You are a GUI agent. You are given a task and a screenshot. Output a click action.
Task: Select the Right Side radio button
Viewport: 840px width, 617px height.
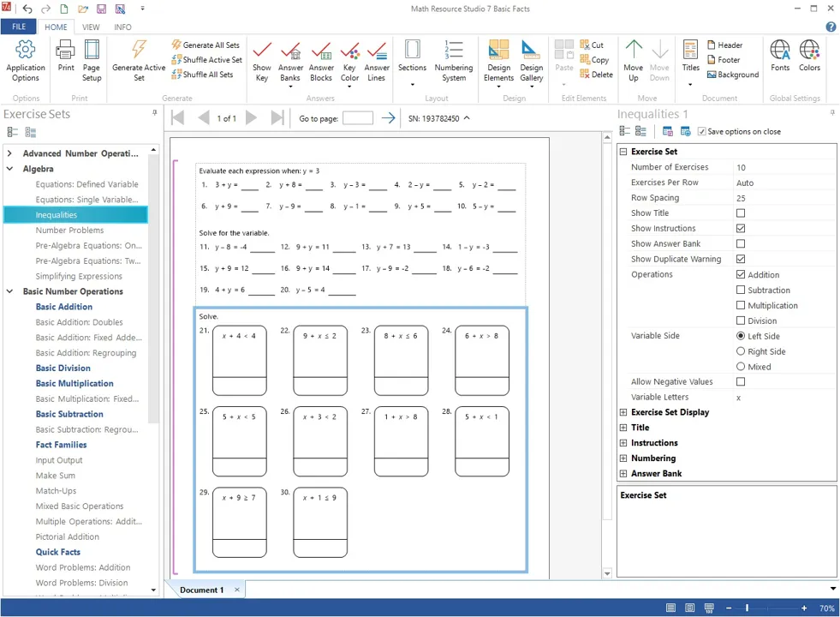click(x=741, y=351)
